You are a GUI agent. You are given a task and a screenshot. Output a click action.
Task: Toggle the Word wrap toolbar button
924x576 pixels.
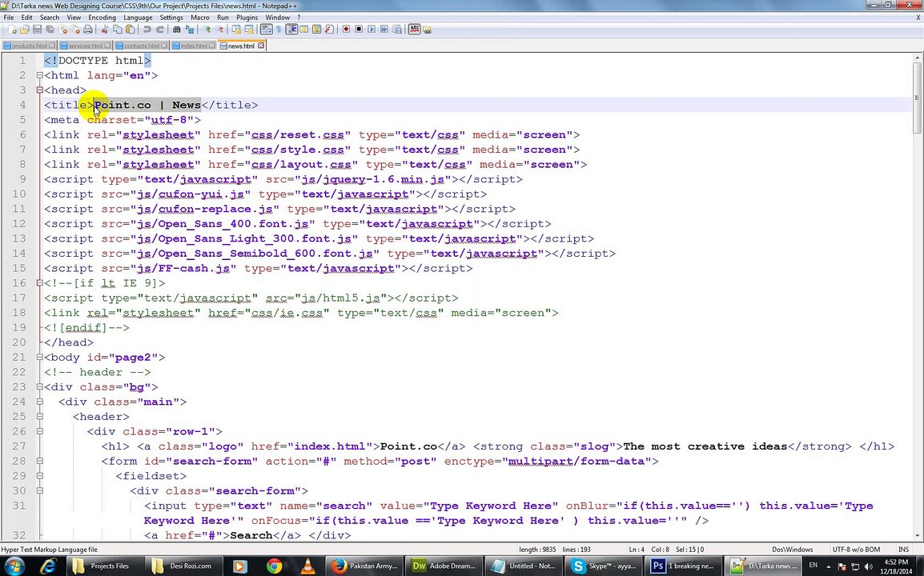click(266, 29)
